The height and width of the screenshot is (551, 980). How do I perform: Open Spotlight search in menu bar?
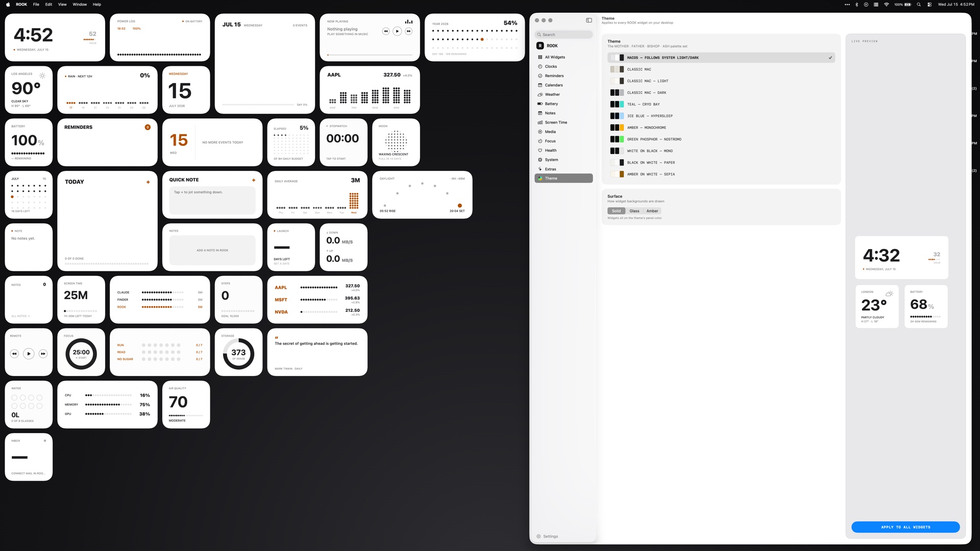pyautogui.click(x=919, y=4)
